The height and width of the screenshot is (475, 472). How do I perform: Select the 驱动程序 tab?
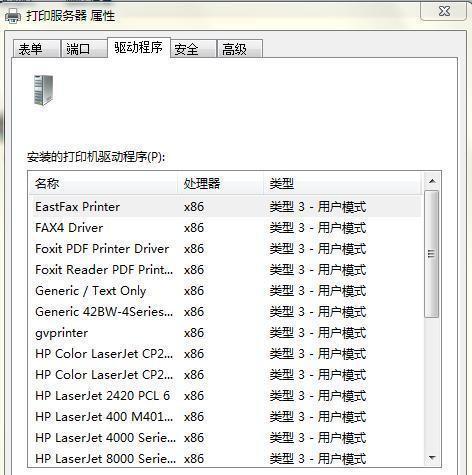(x=139, y=47)
